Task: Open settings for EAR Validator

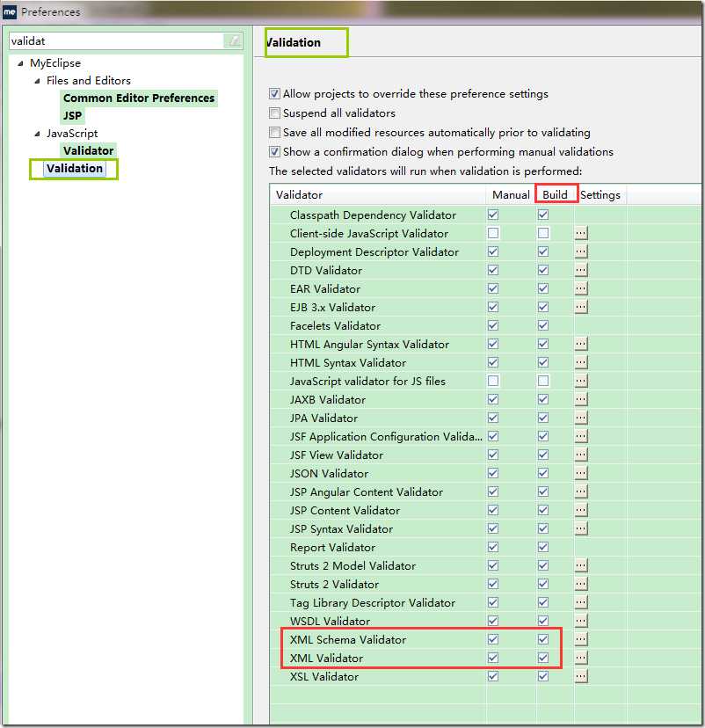Action: [581, 288]
